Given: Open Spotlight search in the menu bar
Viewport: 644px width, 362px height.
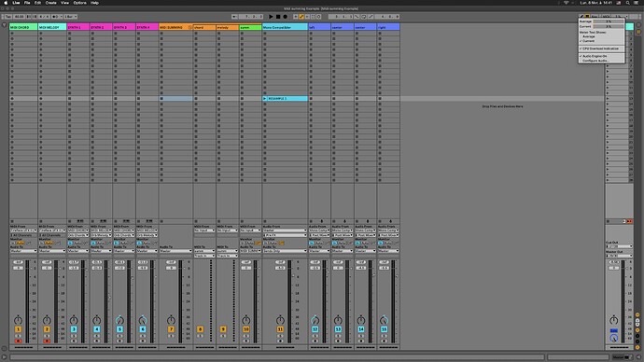Looking at the screenshot, I should 627,3.
